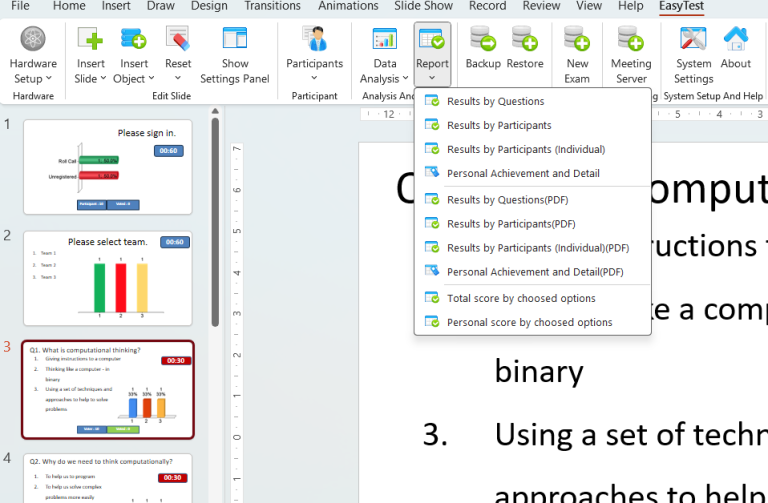Click the Data Analysis chart icon

[384, 39]
